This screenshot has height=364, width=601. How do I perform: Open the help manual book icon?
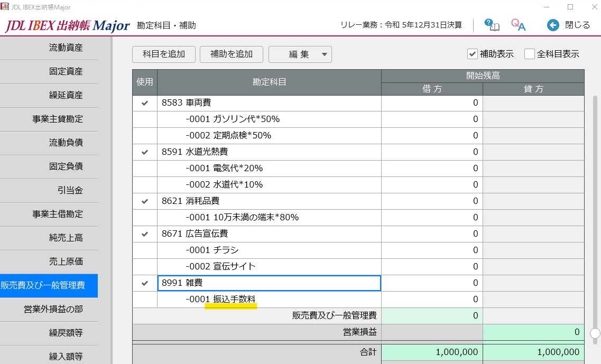pyautogui.click(x=492, y=25)
